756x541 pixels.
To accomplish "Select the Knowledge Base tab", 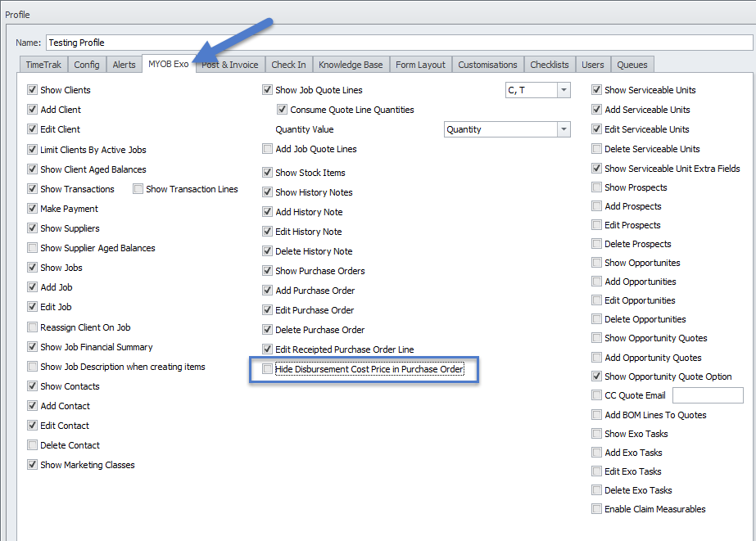I will [x=350, y=65].
